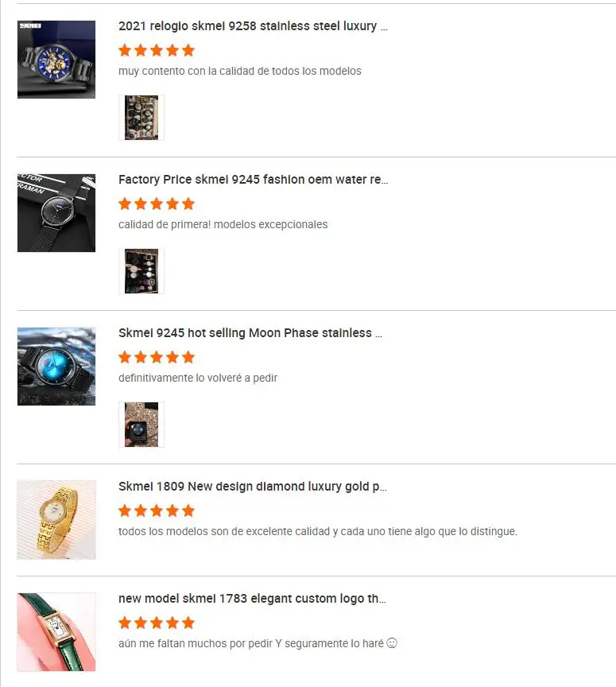The height and width of the screenshot is (687, 616).
Task: Open the blue moon phase watch product image
Action: point(56,367)
